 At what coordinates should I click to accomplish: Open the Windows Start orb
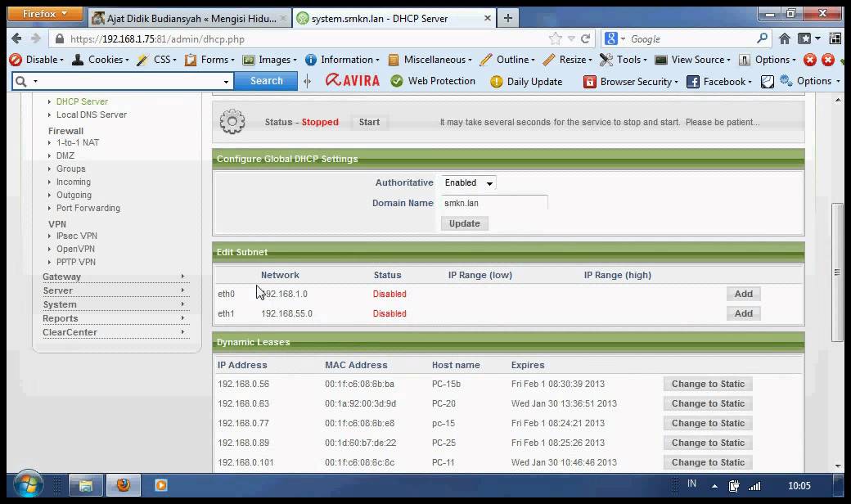tap(28, 484)
